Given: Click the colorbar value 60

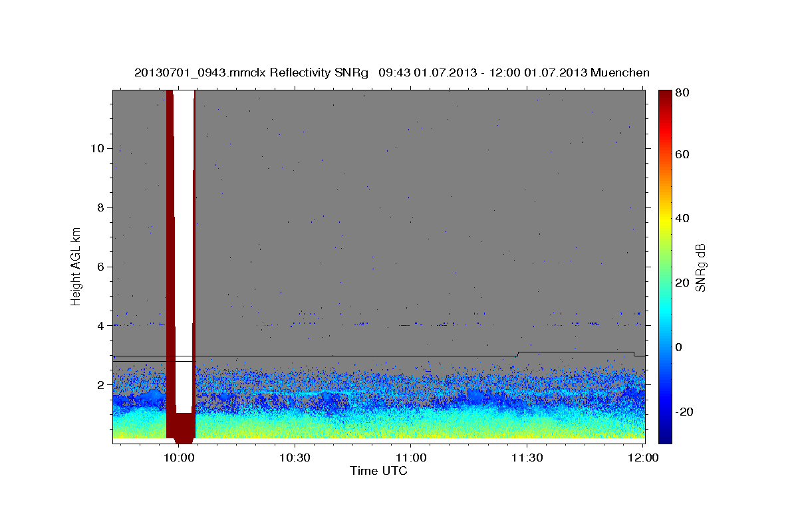Looking at the screenshot, I should 682,154.
